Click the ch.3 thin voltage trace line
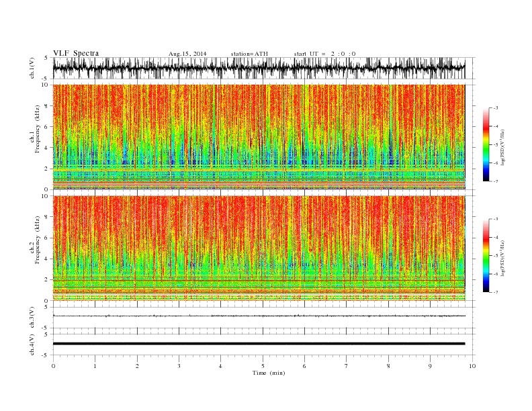 click(259, 316)
